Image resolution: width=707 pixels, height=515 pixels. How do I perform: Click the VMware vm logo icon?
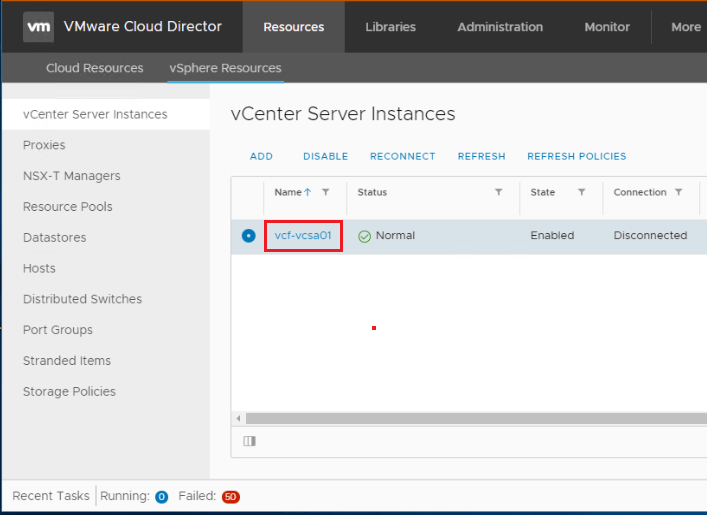point(38,27)
